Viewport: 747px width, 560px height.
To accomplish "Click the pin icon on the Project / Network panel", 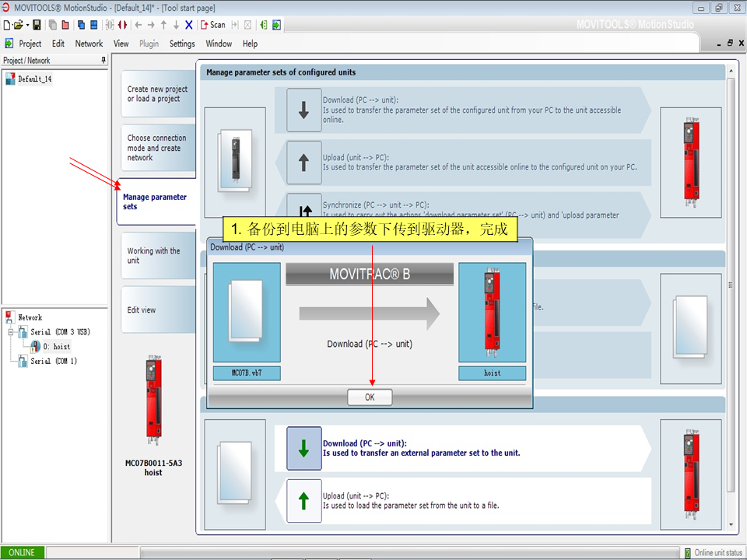I will click(103, 60).
